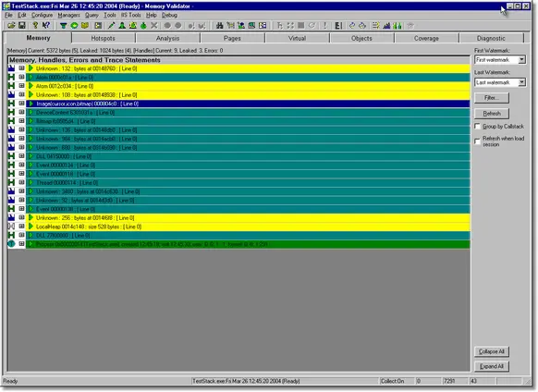Click the green pen toolbar icon
Image resolution: width=538 pixels, height=392 pixels.
tap(111, 25)
